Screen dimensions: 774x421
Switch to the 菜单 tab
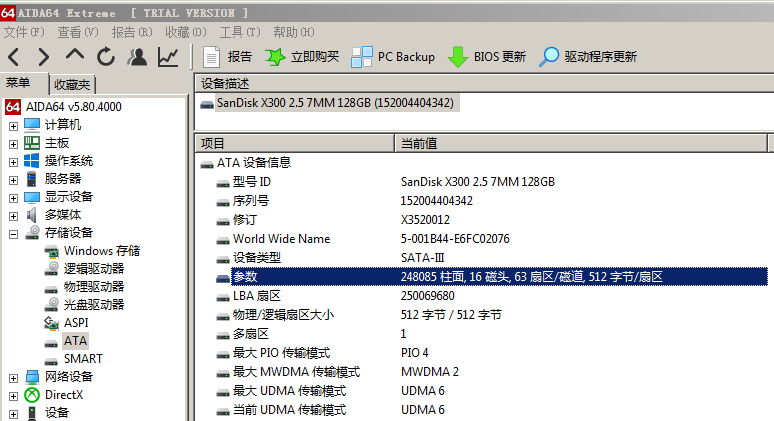(x=18, y=83)
